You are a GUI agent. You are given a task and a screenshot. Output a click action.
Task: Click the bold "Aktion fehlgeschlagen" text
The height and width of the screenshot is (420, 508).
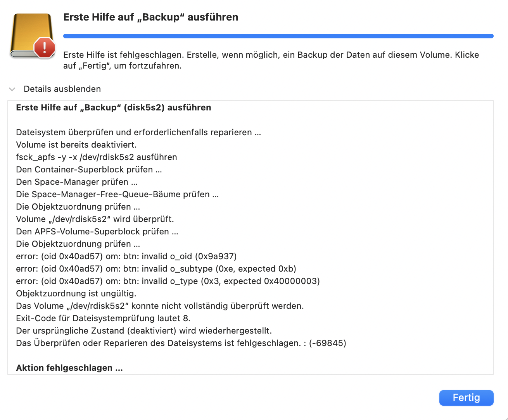pyautogui.click(x=69, y=368)
